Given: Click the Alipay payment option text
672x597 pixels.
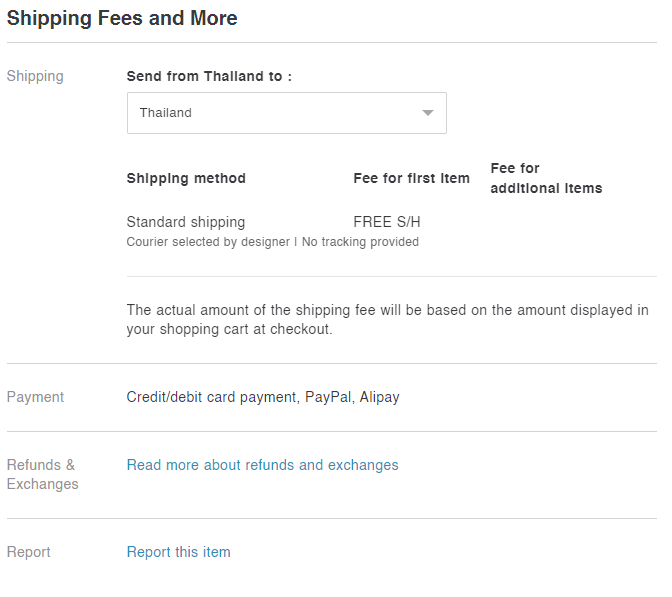Looking at the screenshot, I should click(379, 397).
